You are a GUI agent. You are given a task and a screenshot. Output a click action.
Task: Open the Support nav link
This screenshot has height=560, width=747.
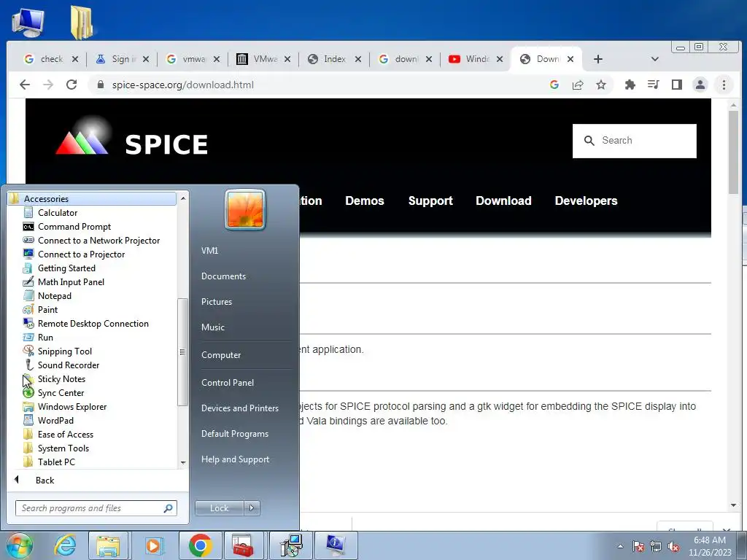tap(430, 201)
